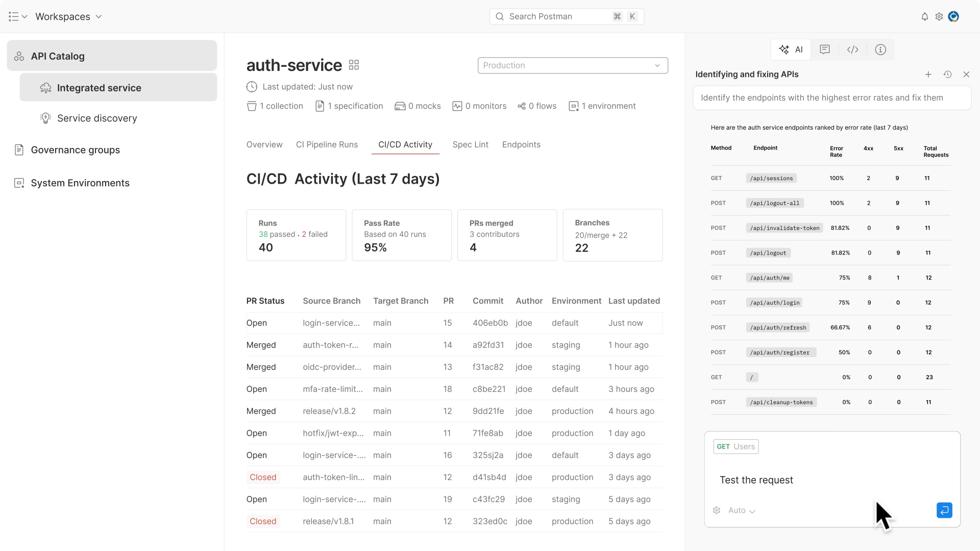Click the grid icon beside auth-service
Screen dimensions: 980x551
(354, 65)
